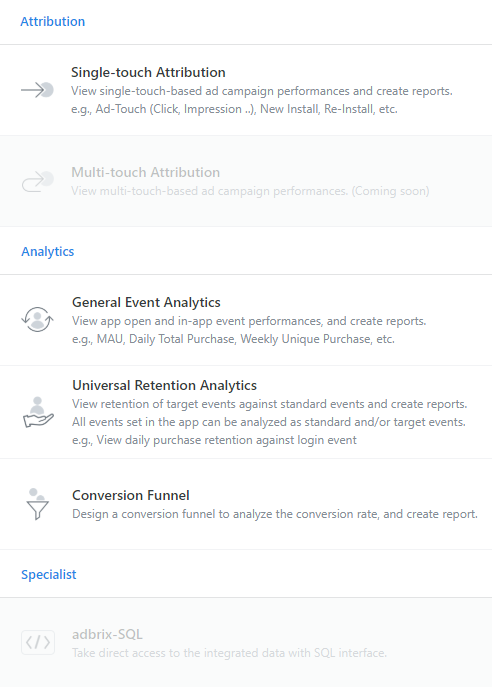Click the Attribution section header
The width and height of the screenshot is (492, 687).
pos(53,21)
